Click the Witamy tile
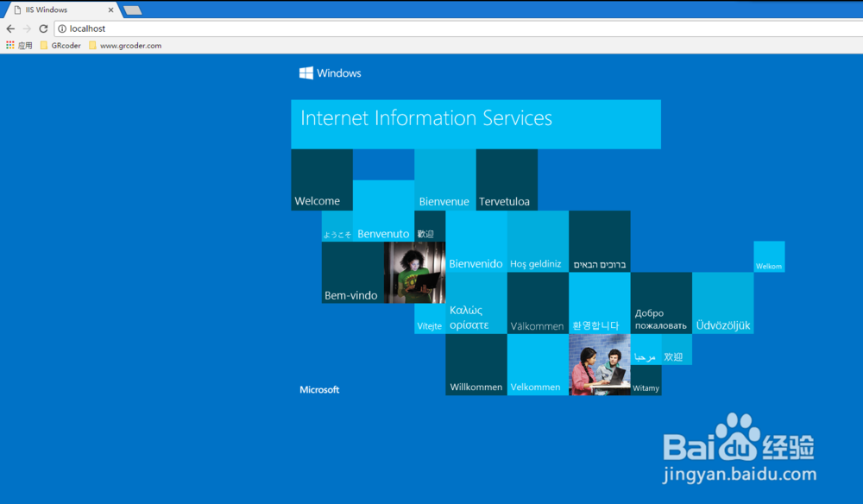The image size is (863, 504). point(646,381)
